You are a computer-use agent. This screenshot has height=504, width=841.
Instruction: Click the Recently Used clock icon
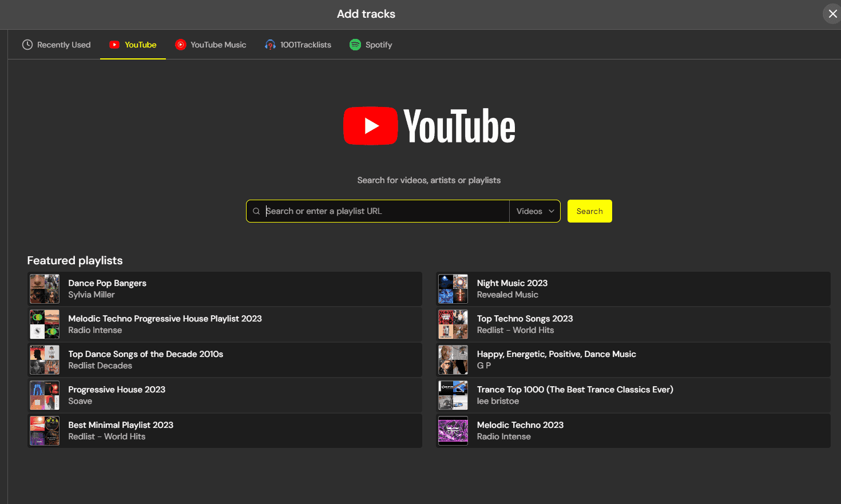point(27,45)
